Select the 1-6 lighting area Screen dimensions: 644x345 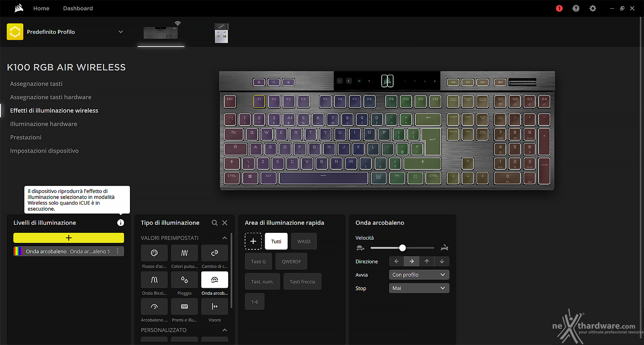(x=255, y=302)
